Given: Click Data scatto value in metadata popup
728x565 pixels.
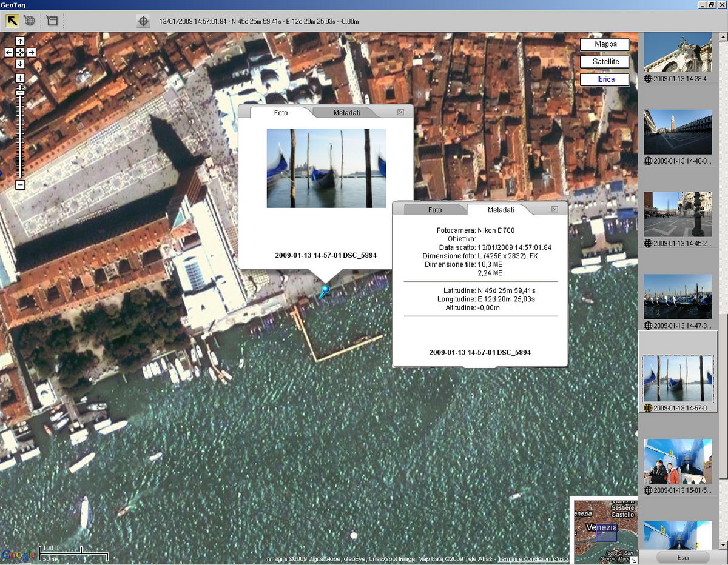Looking at the screenshot, I should 514,247.
